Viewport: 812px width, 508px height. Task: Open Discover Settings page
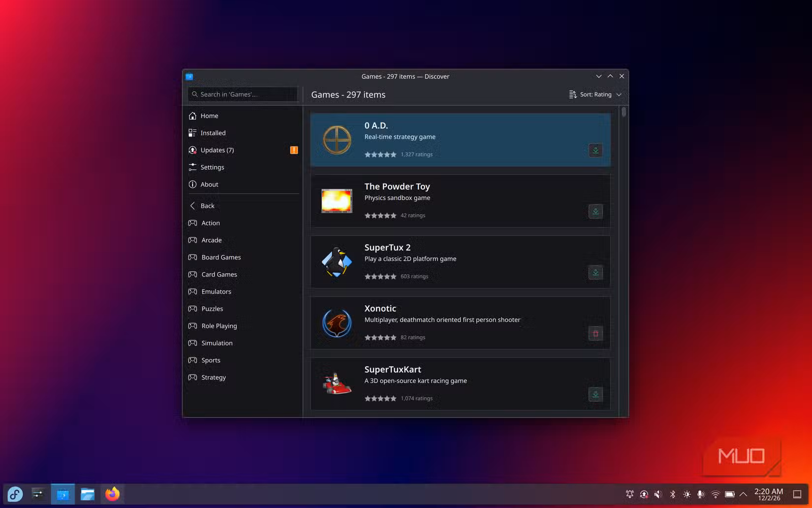coord(243,167)
